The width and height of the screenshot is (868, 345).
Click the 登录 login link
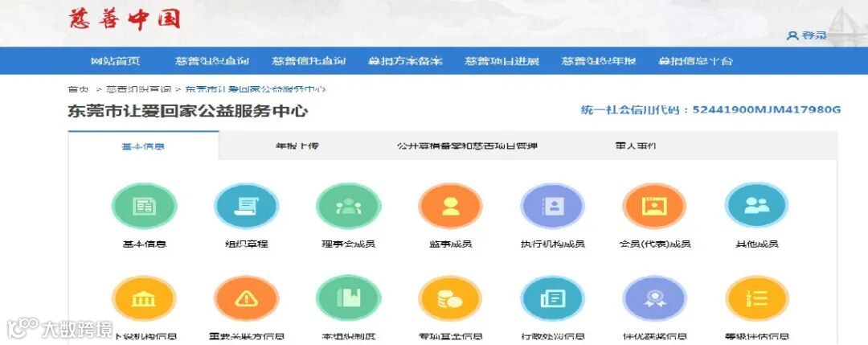click(x=807, y=35)
